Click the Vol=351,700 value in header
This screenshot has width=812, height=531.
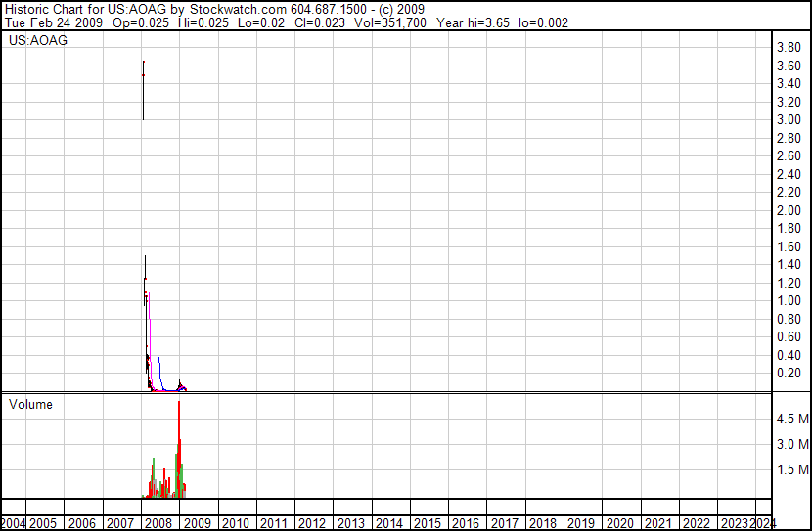click(x=391, y=22)
